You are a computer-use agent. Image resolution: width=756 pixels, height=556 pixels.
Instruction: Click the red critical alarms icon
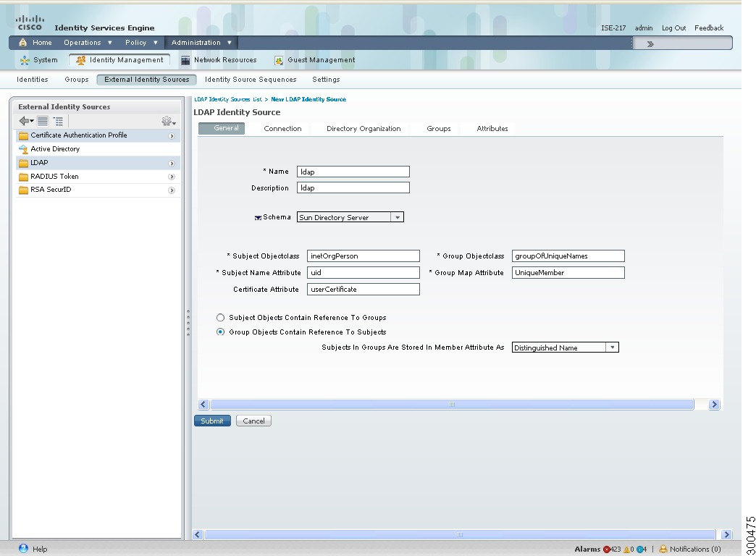click(607, 549)
